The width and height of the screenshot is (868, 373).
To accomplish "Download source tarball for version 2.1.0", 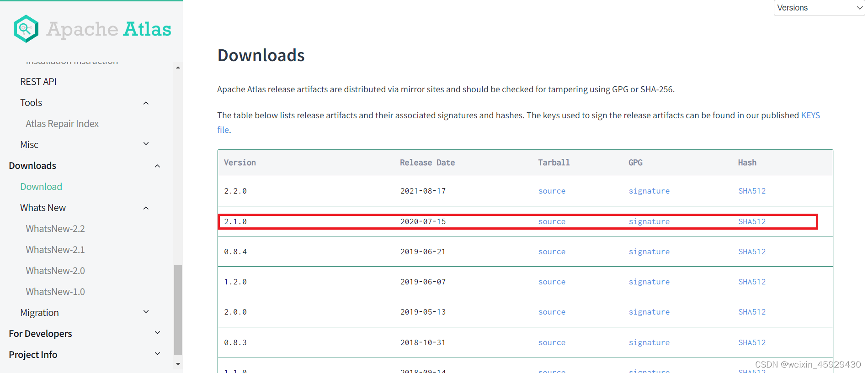I will tap(552, 221).
